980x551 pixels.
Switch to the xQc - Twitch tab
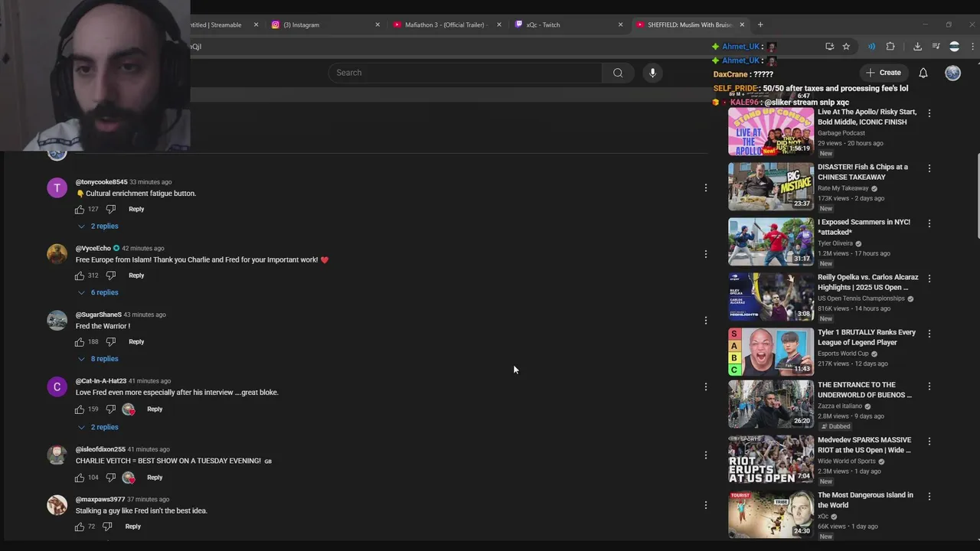click(567, 24)
